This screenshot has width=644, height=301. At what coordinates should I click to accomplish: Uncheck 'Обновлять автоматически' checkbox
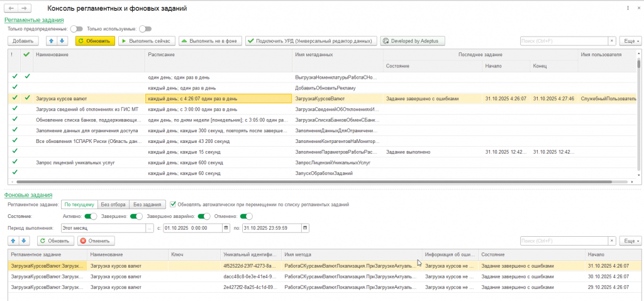(x=173, y=204)
